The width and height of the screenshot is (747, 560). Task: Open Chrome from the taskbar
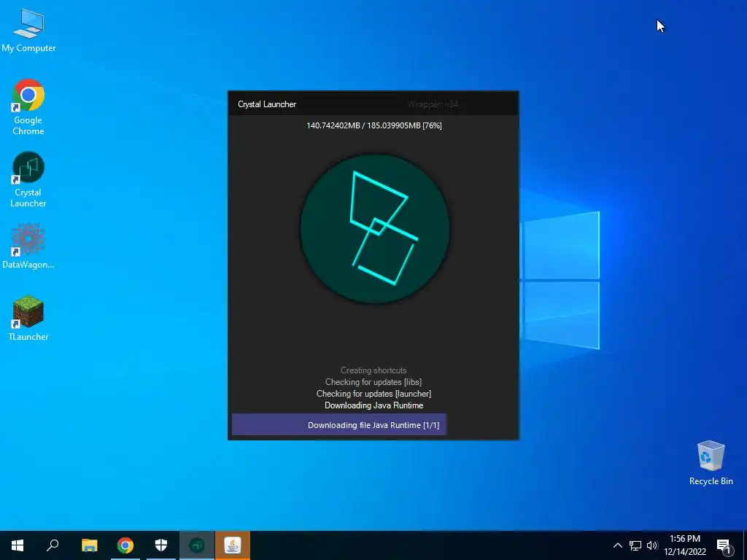pyautogui.click(x=125, y=545)
